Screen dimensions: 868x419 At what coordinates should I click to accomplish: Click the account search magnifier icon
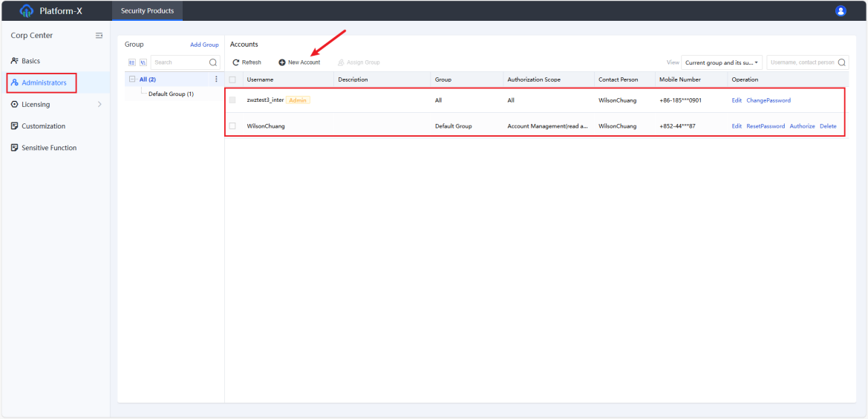pos(842,62)
